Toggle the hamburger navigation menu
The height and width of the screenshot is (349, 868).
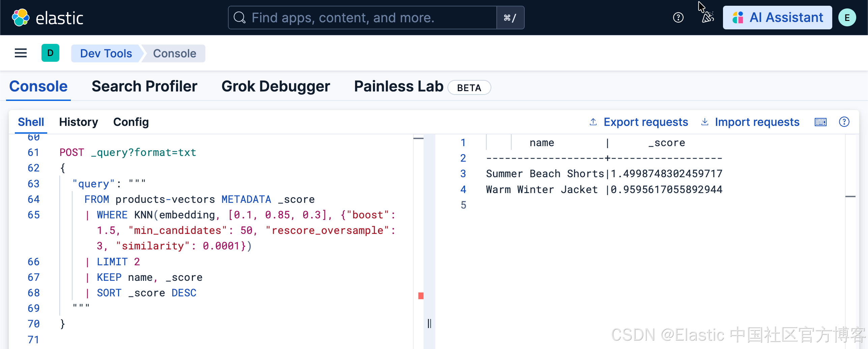pyautogui.click(x=21, y=53)
